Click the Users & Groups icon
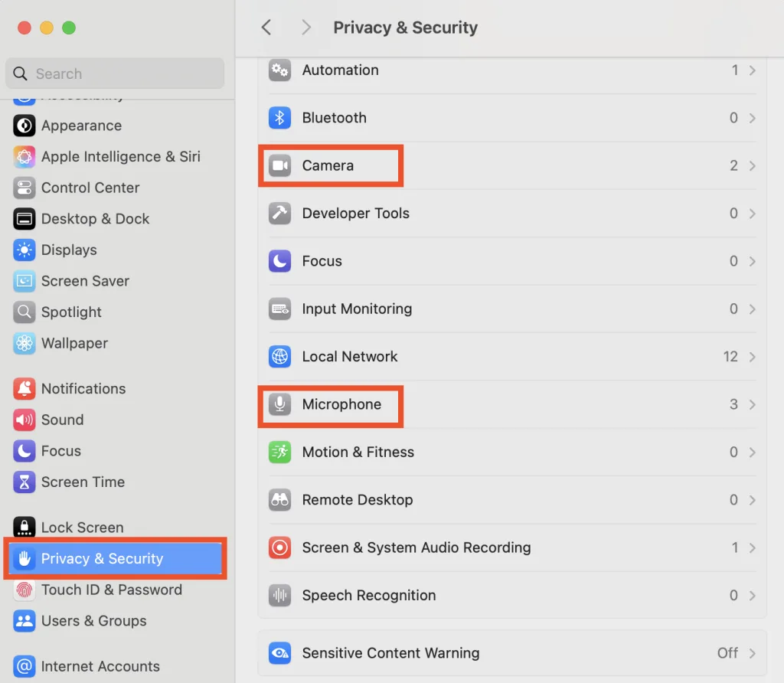 click(x=24, y=621)
